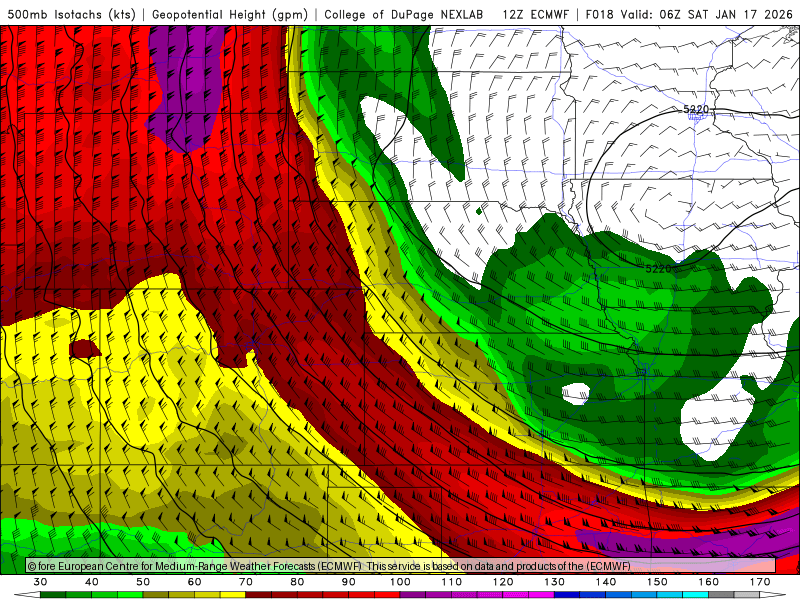Click the lower 5220 height contour label
800x600 pixels.
659,269
